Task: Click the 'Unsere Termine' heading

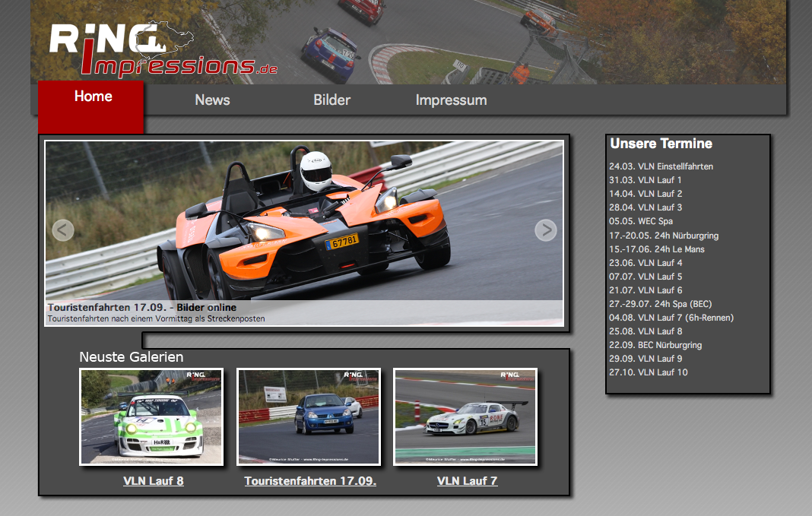Action: 661,144
